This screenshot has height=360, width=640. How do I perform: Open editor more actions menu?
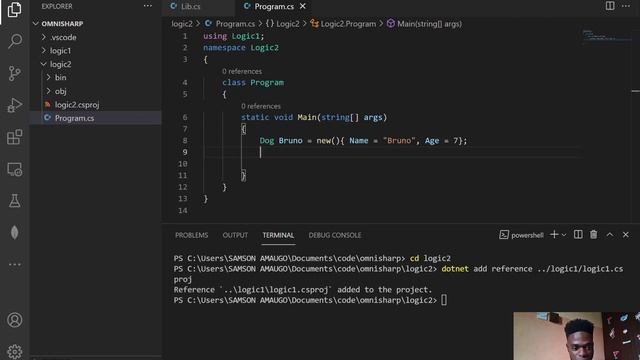tap(626, 6)
